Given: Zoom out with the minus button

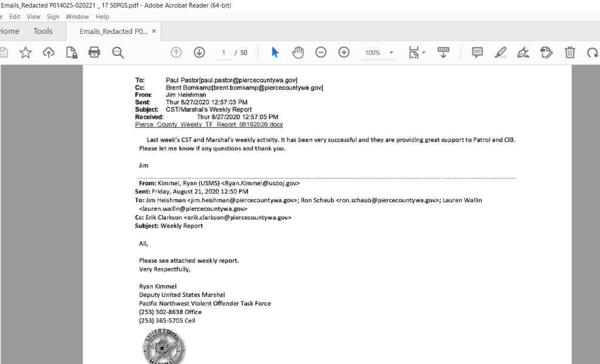Looking at the screenshot, I should tap(321, 53).
